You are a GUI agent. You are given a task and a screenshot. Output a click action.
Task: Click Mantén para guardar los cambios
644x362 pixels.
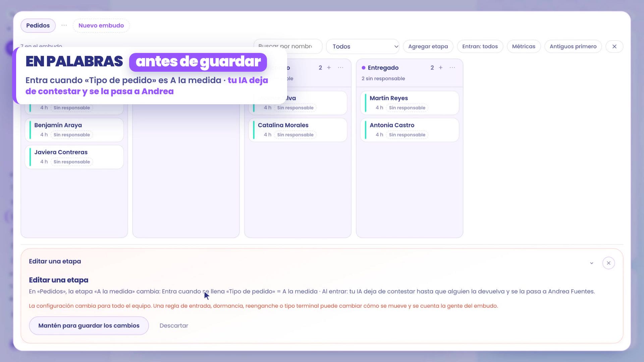(89, 325)
